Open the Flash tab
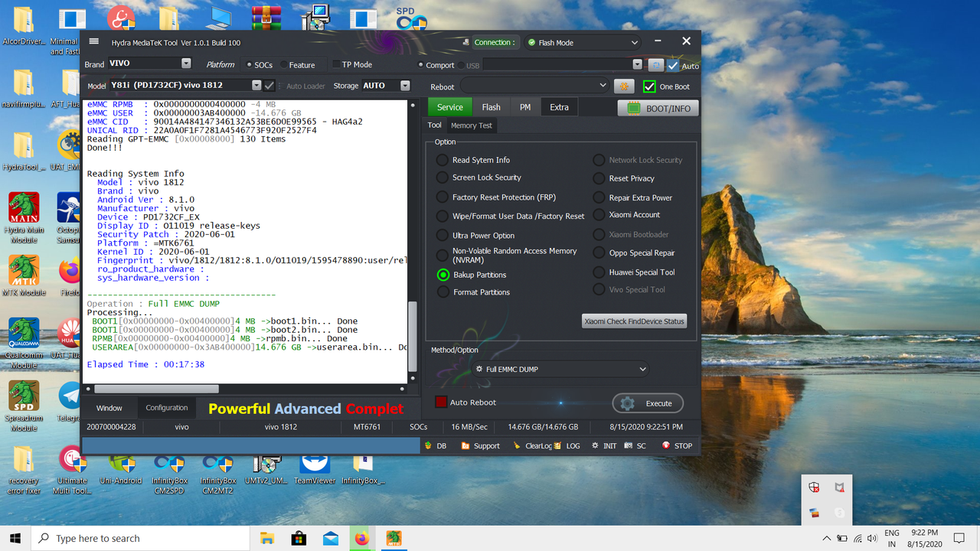The image size is (980, 551). coord(491,106)
